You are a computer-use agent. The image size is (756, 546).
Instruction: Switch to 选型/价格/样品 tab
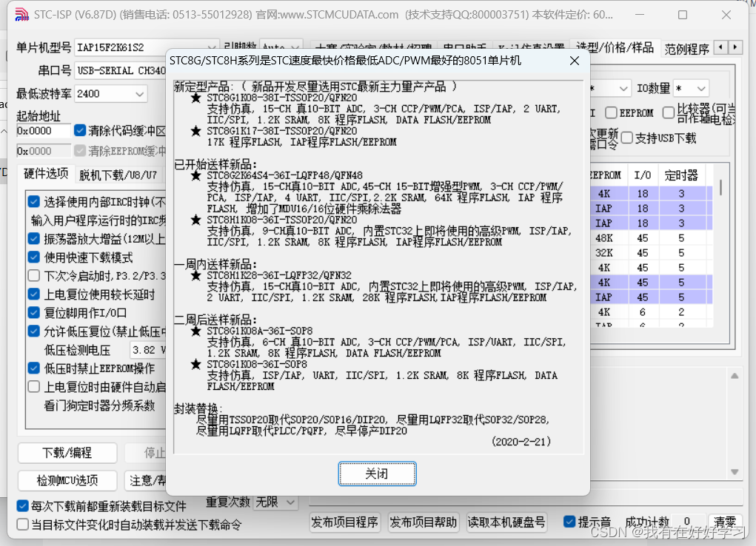point(615,47)
